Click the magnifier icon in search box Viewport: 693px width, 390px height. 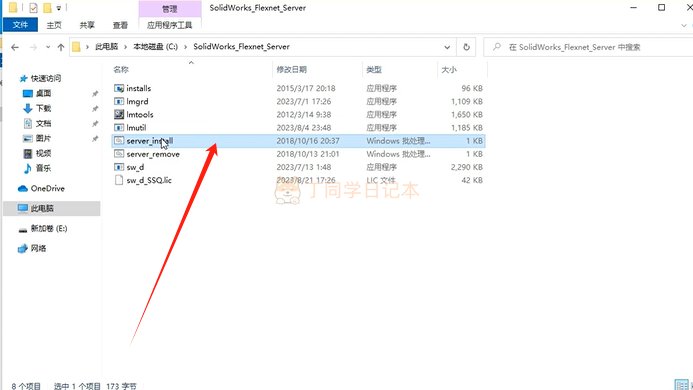tap(497, 47)
